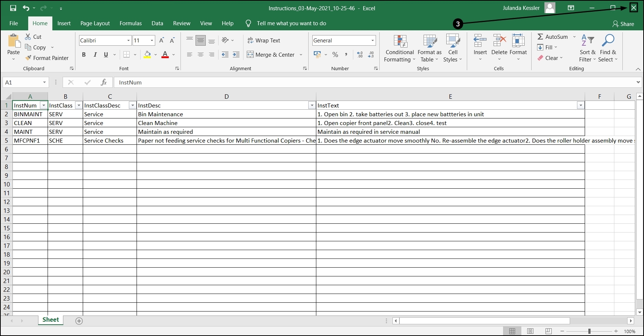
Task: Switch to the Formulas ribbon tab
Action: coord(130,23)
